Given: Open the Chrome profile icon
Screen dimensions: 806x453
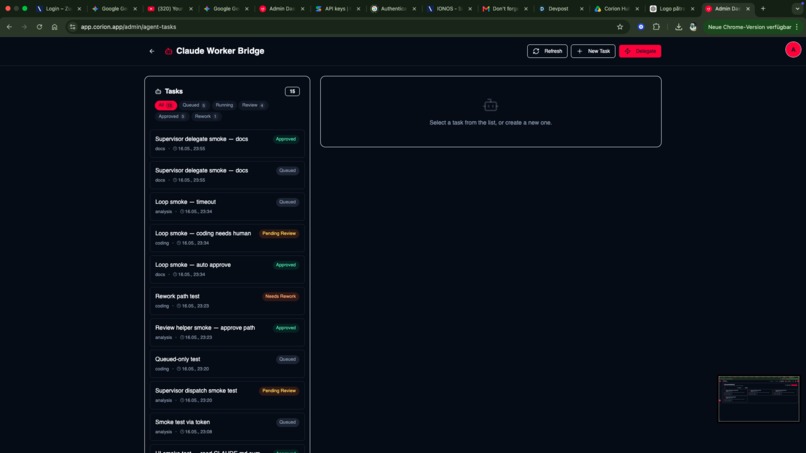Looking at the screenshot, I should click(x=693, y=27).
